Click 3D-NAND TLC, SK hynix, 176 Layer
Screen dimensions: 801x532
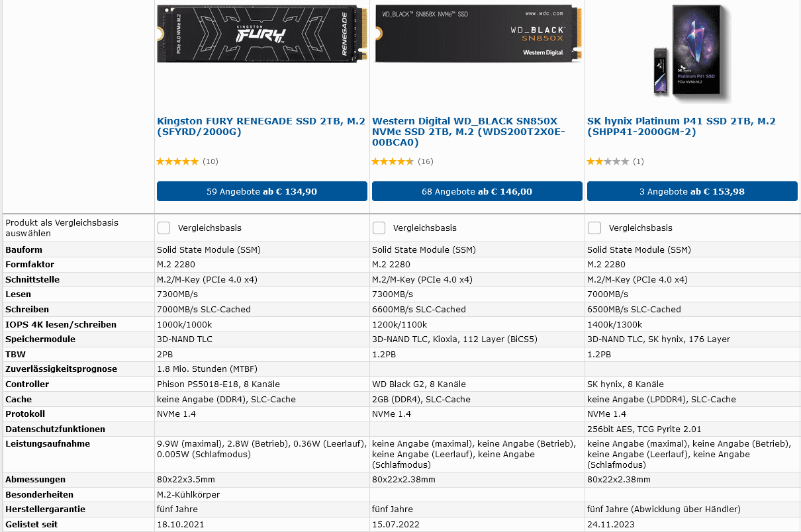click(659, 339)
